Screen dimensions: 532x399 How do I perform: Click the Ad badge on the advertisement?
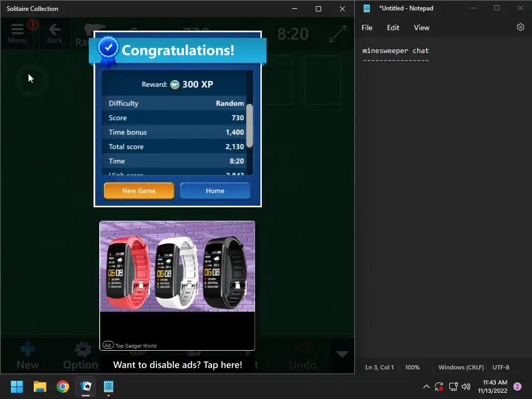(108, 345)
